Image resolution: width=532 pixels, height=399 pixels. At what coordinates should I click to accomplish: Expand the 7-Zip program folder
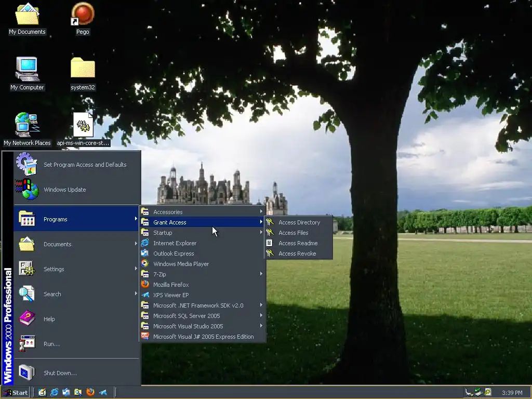(x=203, y=274)
